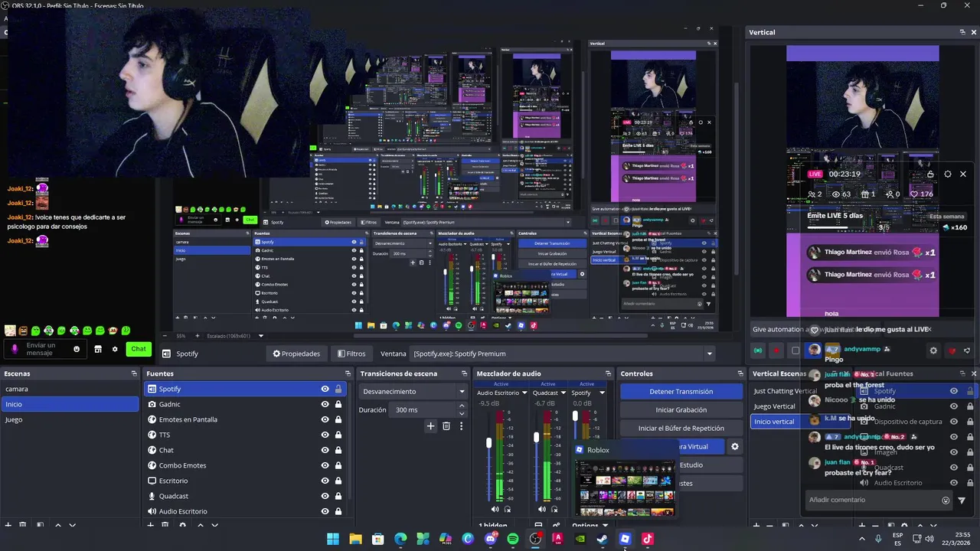Image resolution: width=980 pixels, height=551 pixels.
Task: Mute the Audio Escritorio channel
Action: (x=495, y=509)
